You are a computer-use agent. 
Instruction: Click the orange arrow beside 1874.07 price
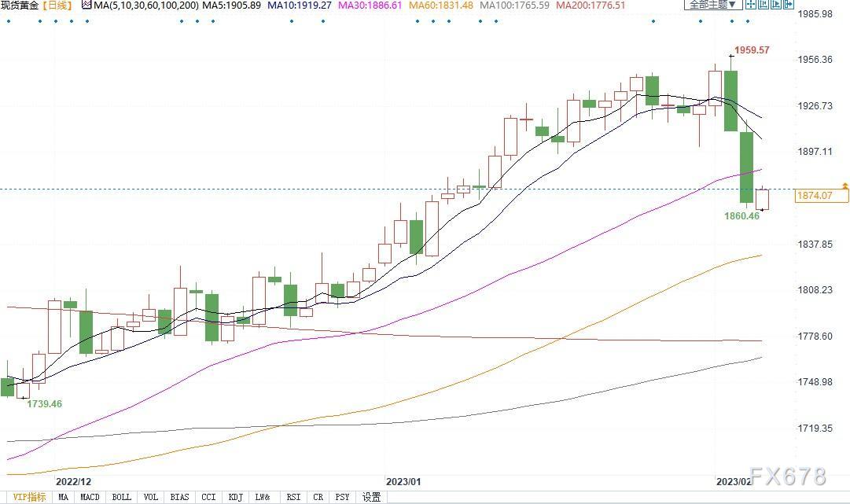click(x=844, y=186)
